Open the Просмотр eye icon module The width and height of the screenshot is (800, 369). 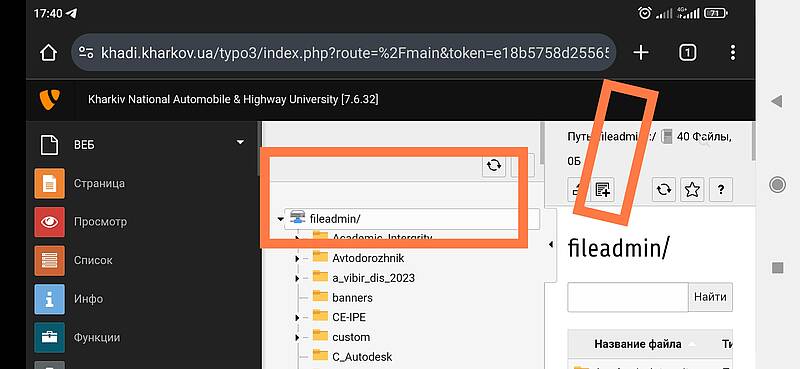pos(49,222)
